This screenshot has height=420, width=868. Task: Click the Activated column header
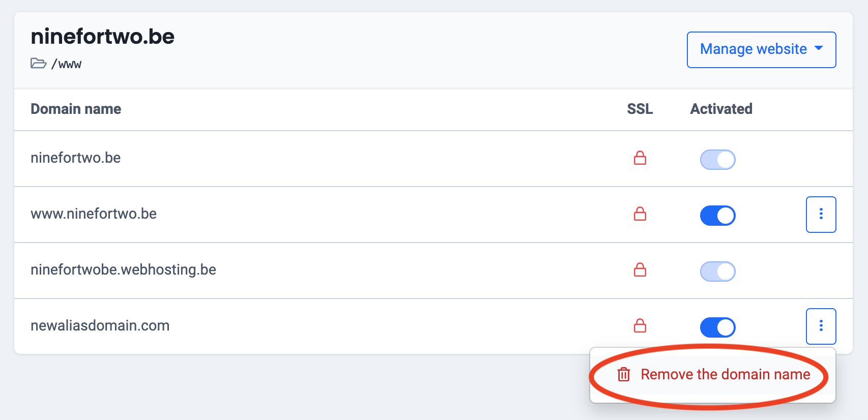(721, 109)
